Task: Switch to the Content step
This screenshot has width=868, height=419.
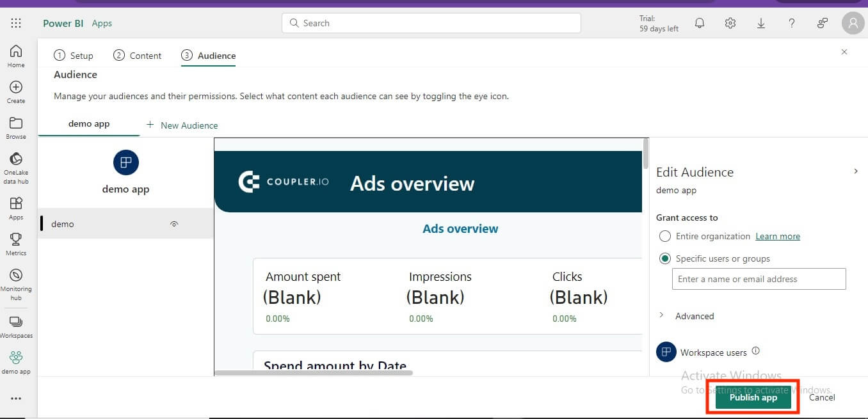Action: [x=137, y=56]
